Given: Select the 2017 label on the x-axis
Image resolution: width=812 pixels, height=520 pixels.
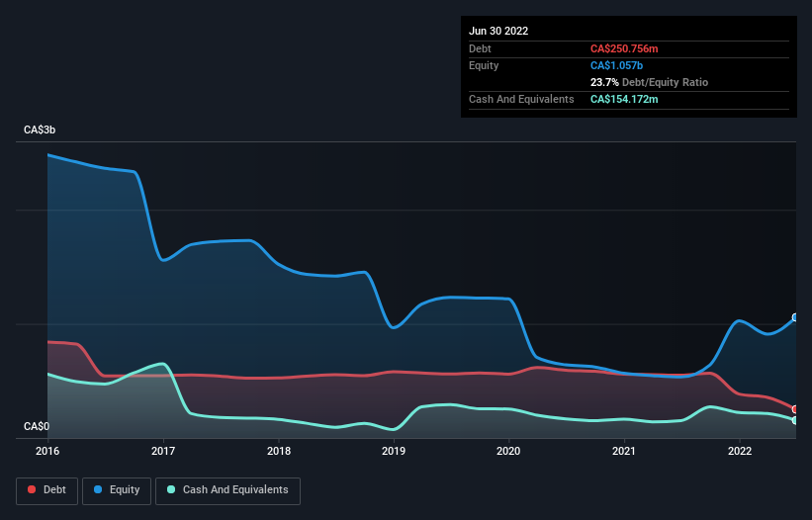Looking at the screenshot, I should 163,451.
